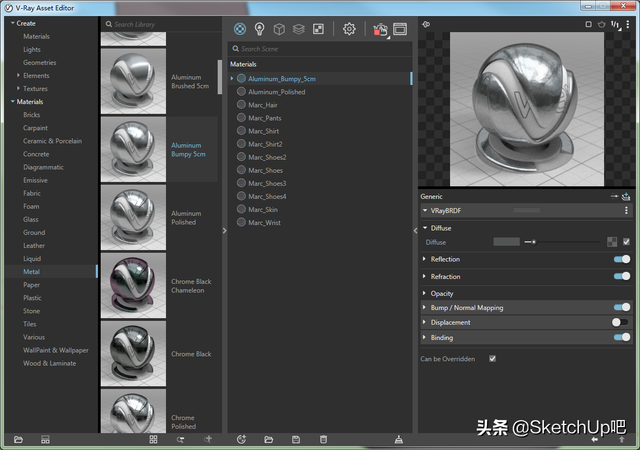
Task: Click the VRayBRDF three-dot options menu
Action: pos(626,211)
